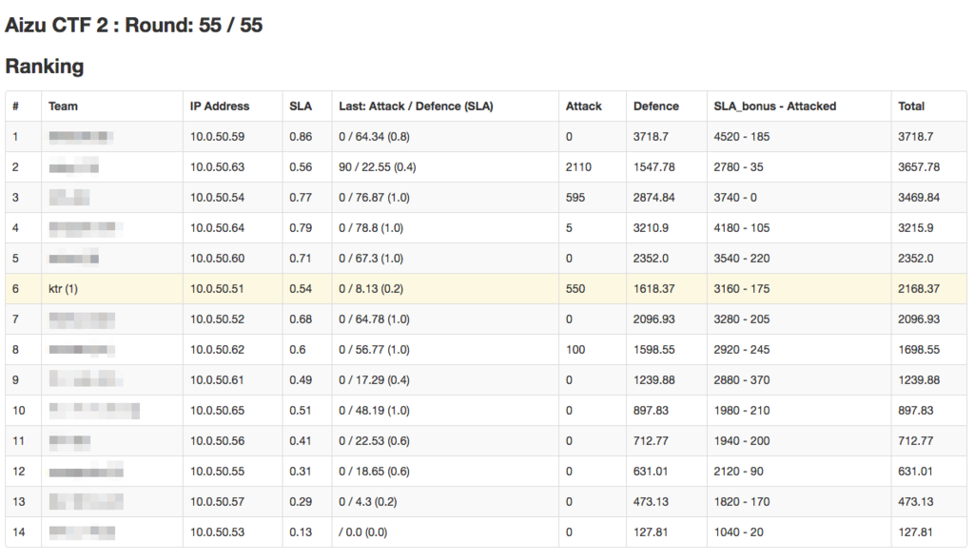This screenshot has height=560, width=974.
Task: Click attack score 100
Action: pyautogui.click(x=575, y=350)
